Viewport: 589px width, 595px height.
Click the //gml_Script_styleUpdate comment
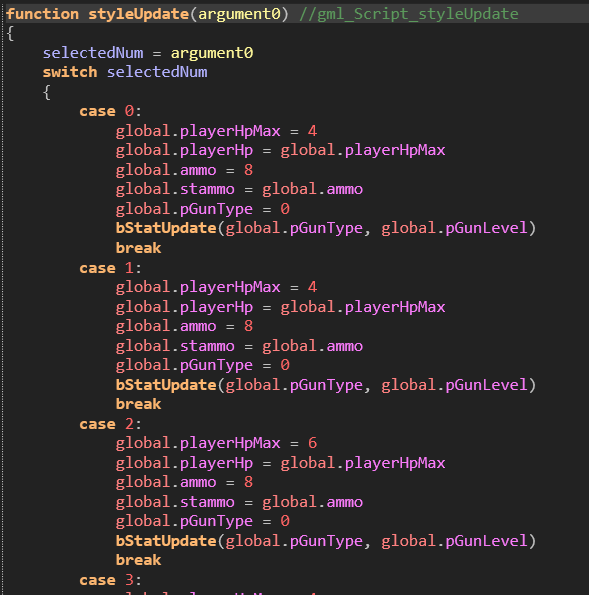pyautogui.click(x=409, y=14)
